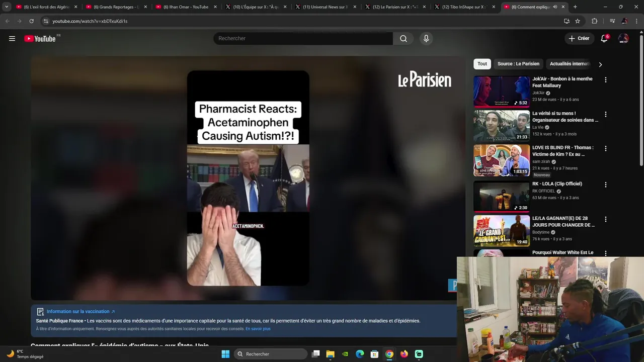Click the YouTube Rechercher search field
Screen dimensions: 644x362
[303, 39]
